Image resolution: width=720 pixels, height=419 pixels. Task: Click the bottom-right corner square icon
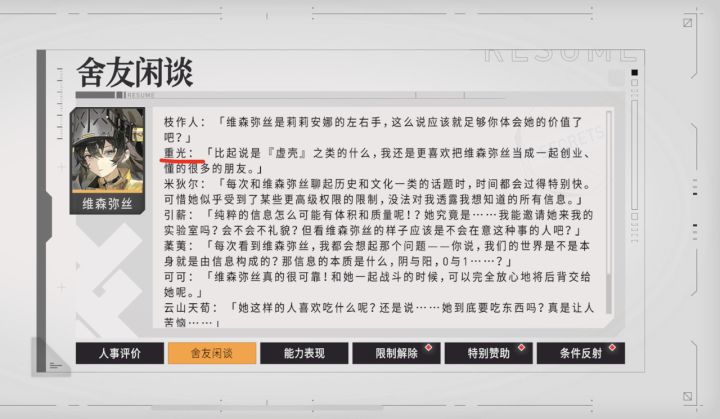[x=687, y=396]
